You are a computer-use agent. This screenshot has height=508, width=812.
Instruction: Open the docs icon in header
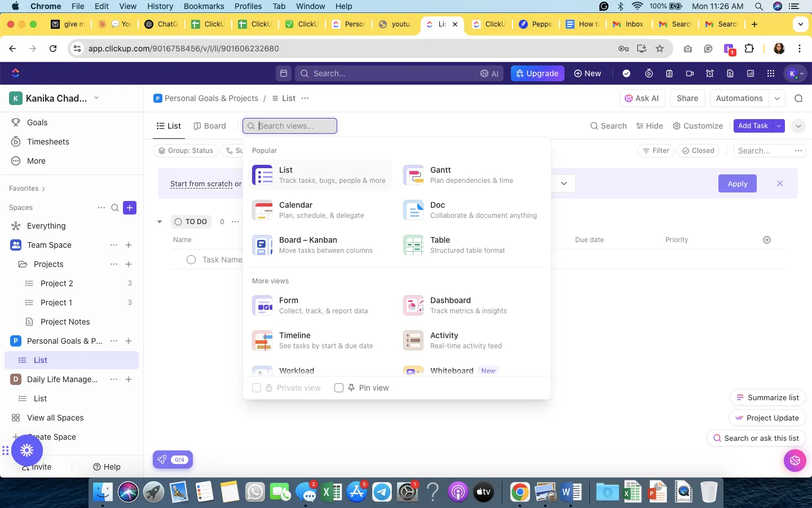pos(730,73)
